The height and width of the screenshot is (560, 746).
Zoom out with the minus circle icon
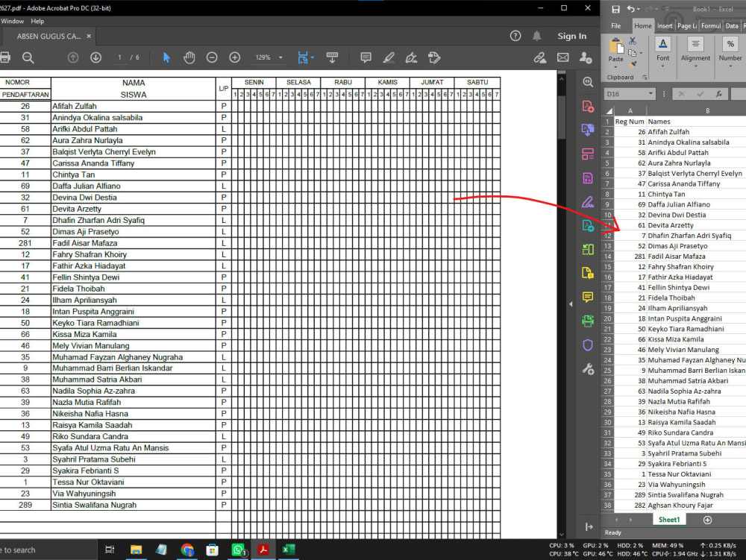212,57
